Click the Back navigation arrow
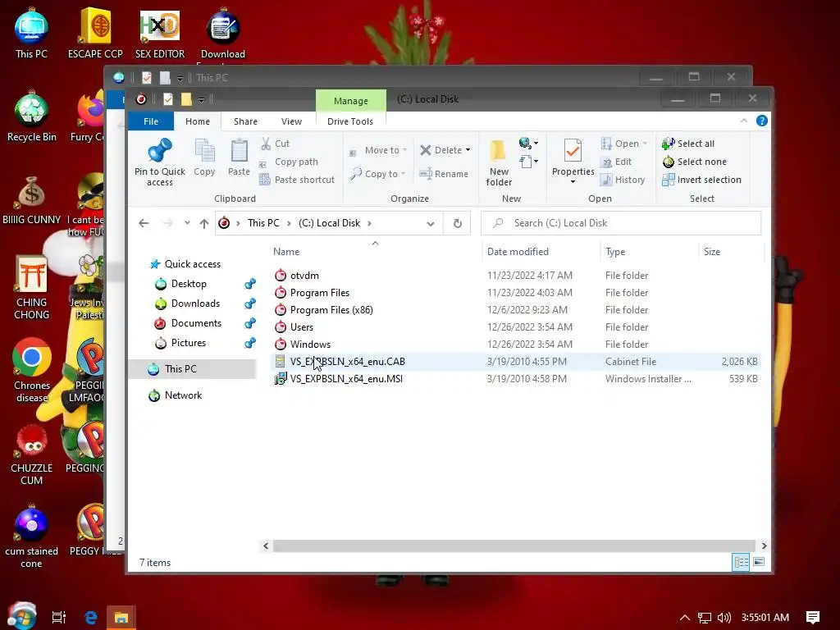The image size is (840, 630). click(144, 223)
